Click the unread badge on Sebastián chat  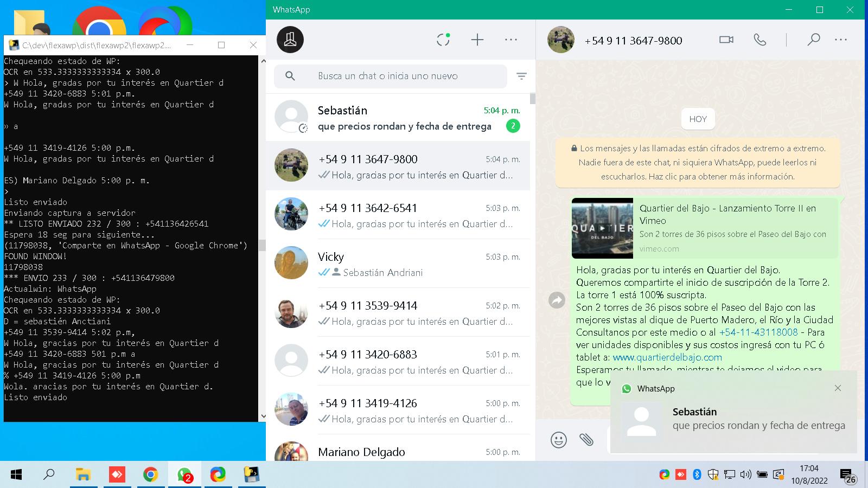pyautogui.click(x=513, y=126)
